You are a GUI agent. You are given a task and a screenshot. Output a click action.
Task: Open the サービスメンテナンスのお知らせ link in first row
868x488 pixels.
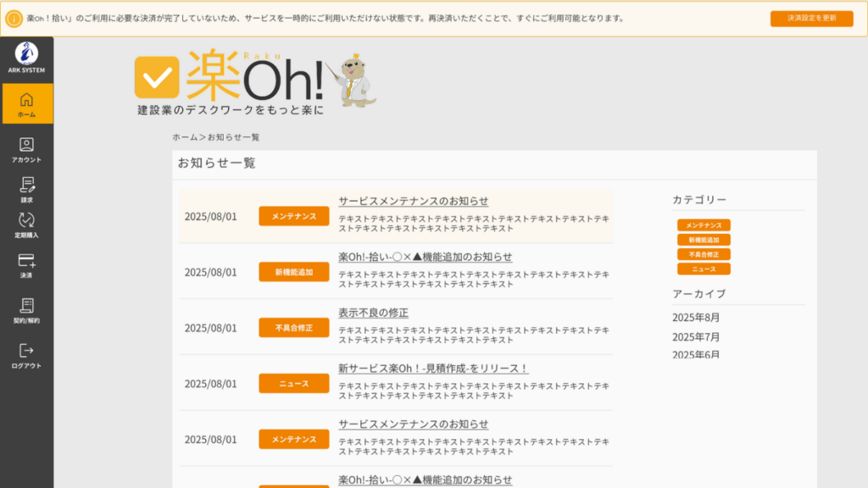tap(413, 201)
